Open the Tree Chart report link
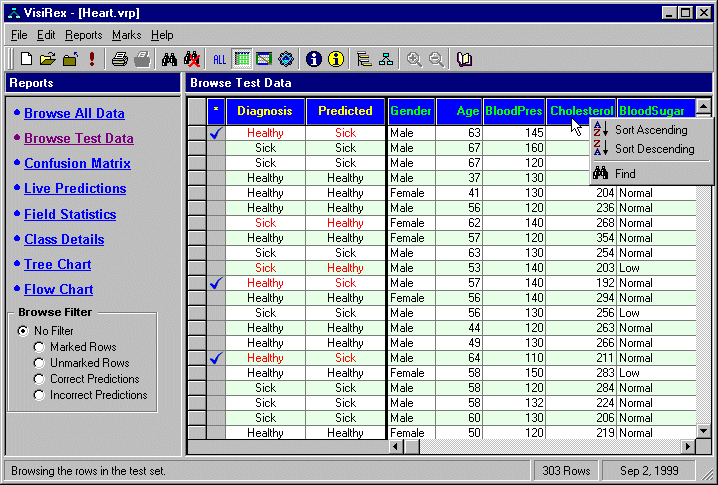The image size is (718, 485). point(58,264)
